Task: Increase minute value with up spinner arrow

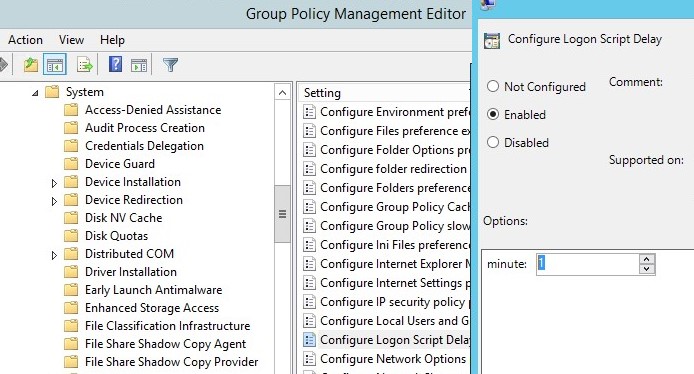Action: 647,259
